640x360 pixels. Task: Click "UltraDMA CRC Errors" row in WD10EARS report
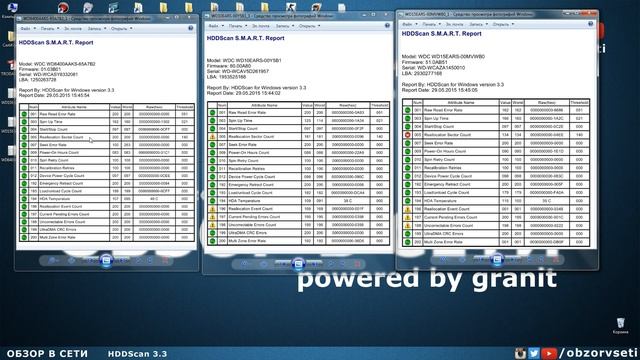(x=298, y=233)
